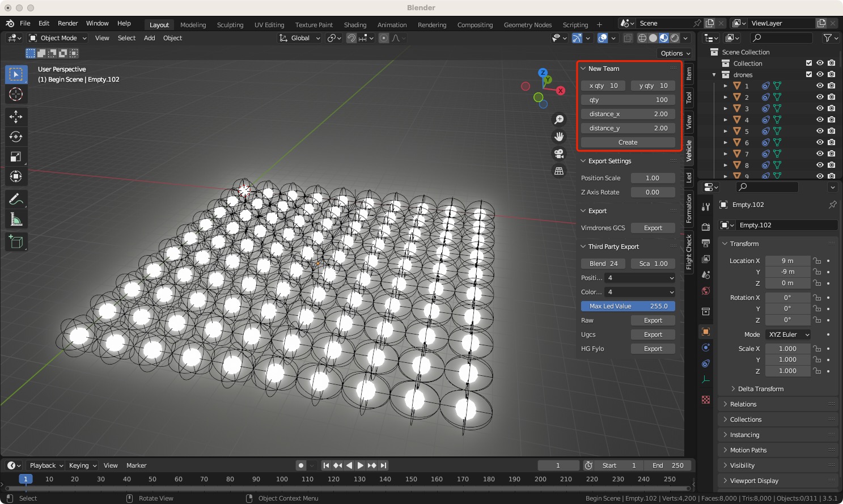Screen dimensions: 843x504
Task: Open the texture properties checker icon
Action: click(x=706, y=400)
